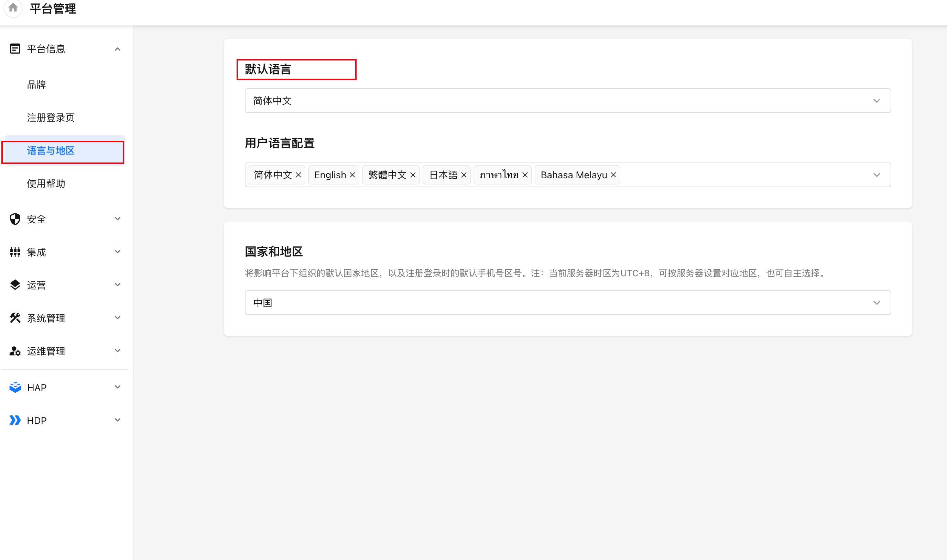Click the 系统管理 tools icon
The width and height of the screenshot is (947, 560).
click(x=15, y=318)
